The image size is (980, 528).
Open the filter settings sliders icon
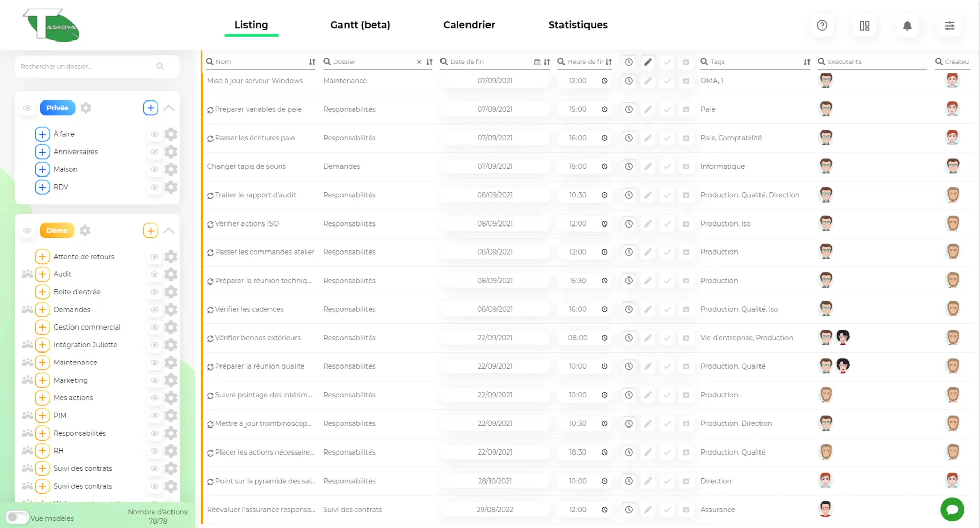tap(949, 26)
